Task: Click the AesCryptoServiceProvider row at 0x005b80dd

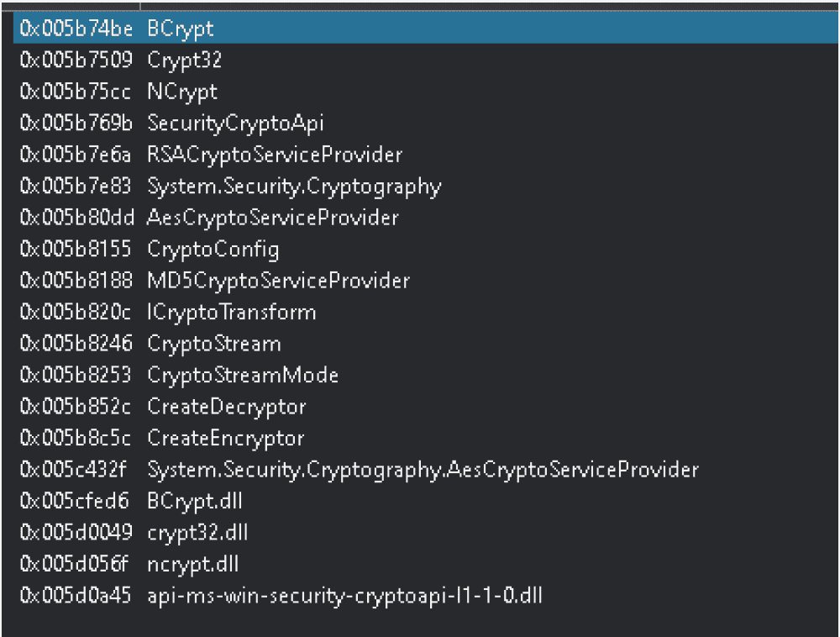Action: [x=273, y=218]
